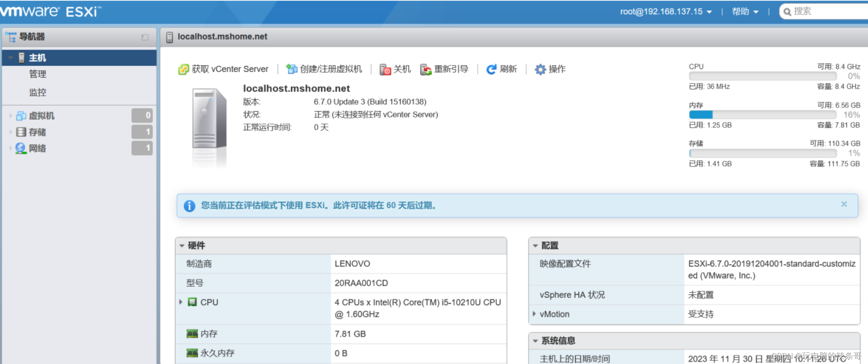
Task: Click memory value 7.81 GB in hardware
Action: [x=350, y=334]
